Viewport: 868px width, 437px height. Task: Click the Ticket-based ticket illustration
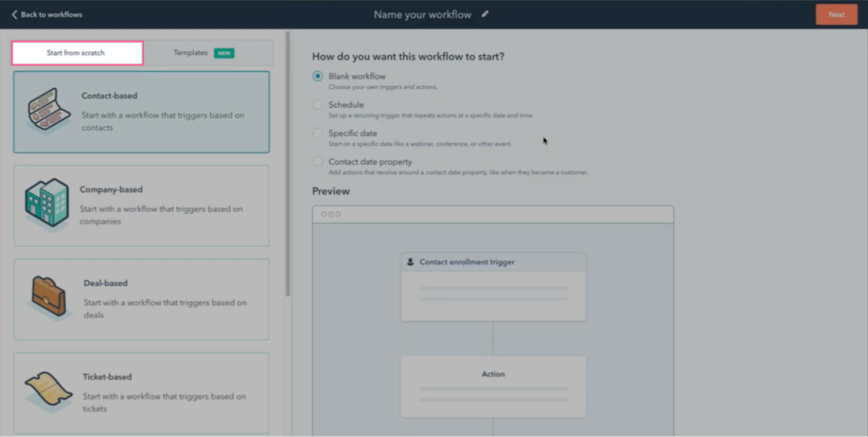(48, 391)
